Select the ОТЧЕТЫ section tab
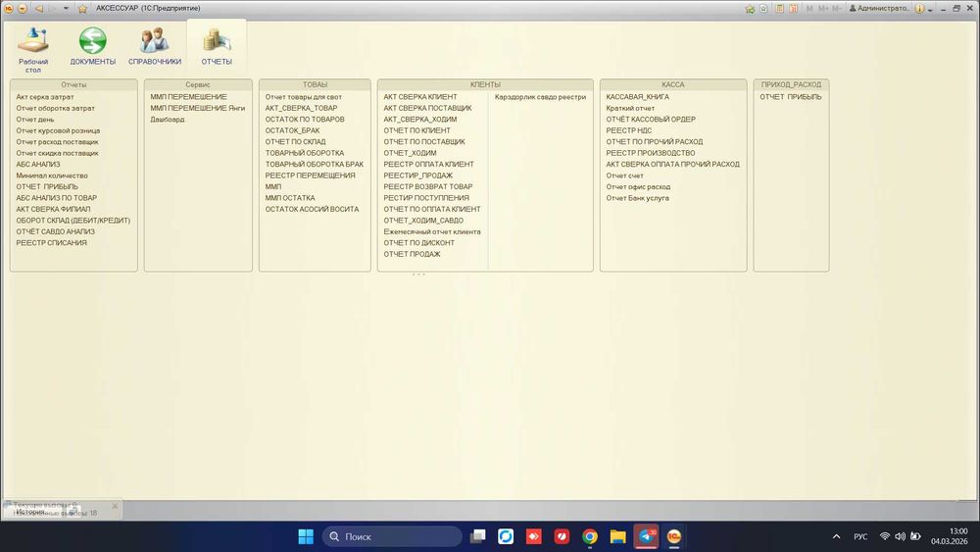Screen dimensions: 980x552 click(x=217, y=46)
